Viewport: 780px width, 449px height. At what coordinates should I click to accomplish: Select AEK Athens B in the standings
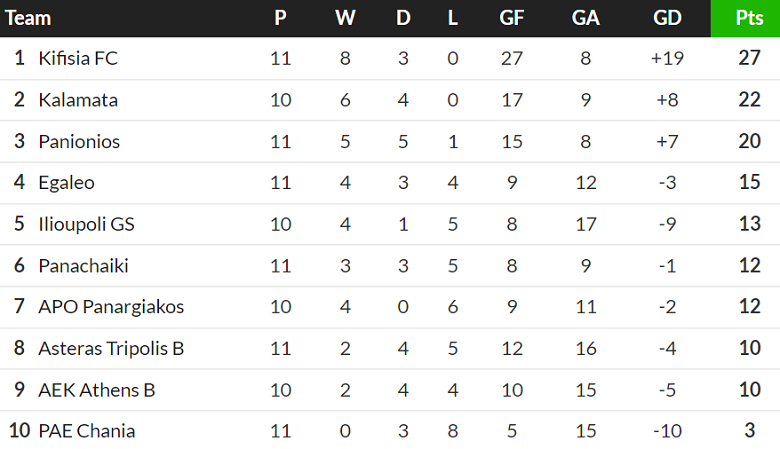(x=97, y=390)
